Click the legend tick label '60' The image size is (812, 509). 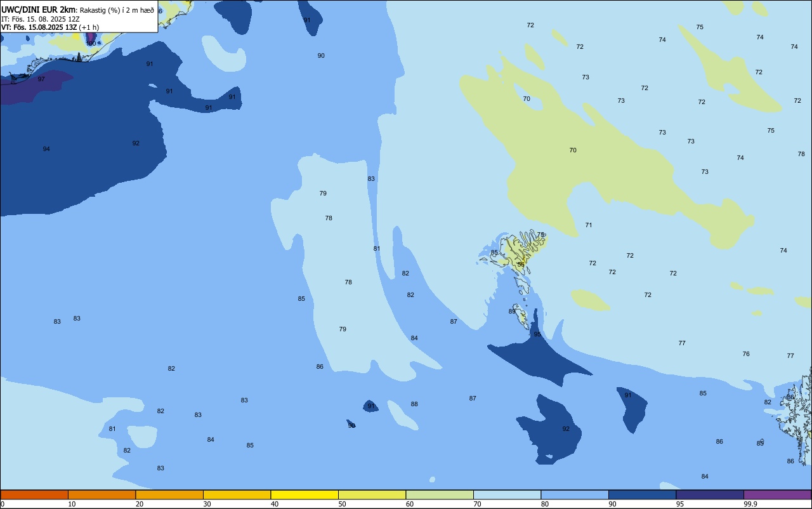coord(410,504)
